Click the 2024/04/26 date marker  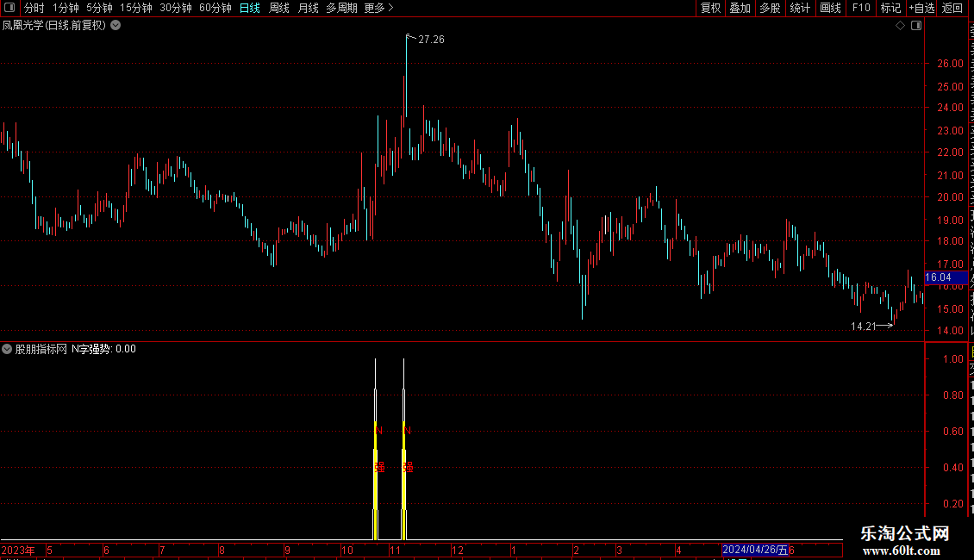755,550
